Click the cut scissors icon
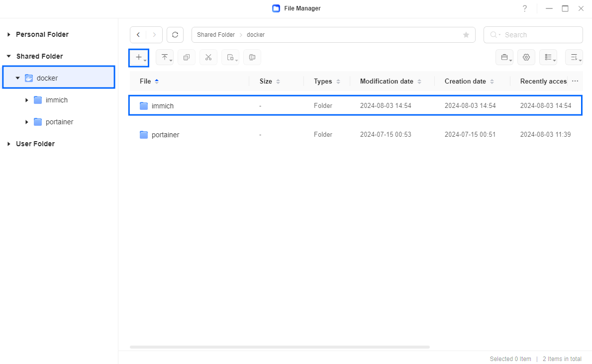 208,58
